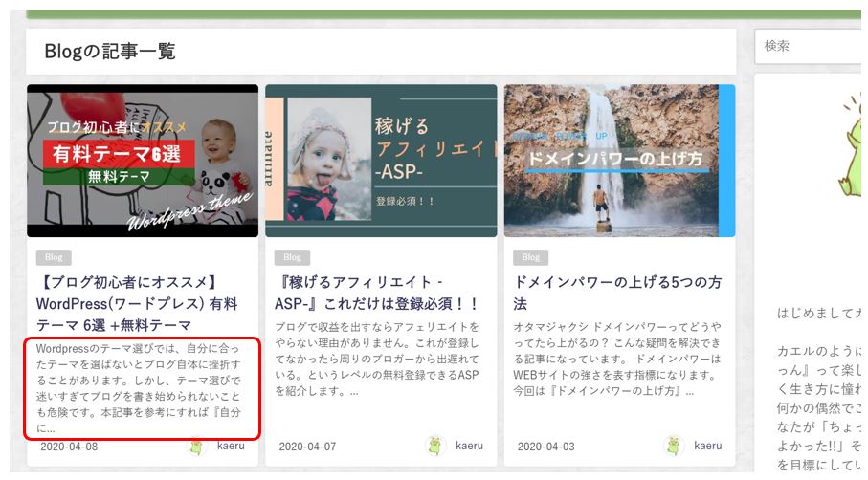The height and width of the screenshot is (480, 868).
Task: Open the 有料テーマ6選 thumbnail image
Action: pos(143,161)
